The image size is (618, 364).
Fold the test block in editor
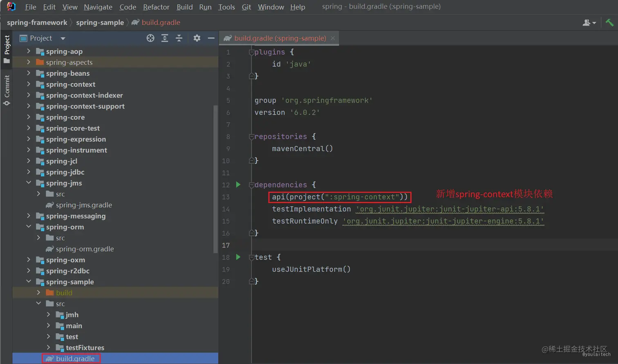[251, 257]
